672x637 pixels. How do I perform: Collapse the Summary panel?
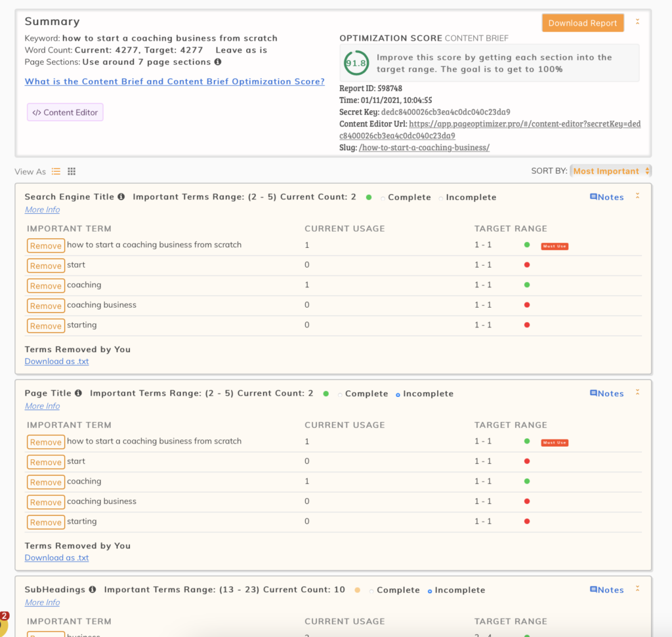[637, 22]
